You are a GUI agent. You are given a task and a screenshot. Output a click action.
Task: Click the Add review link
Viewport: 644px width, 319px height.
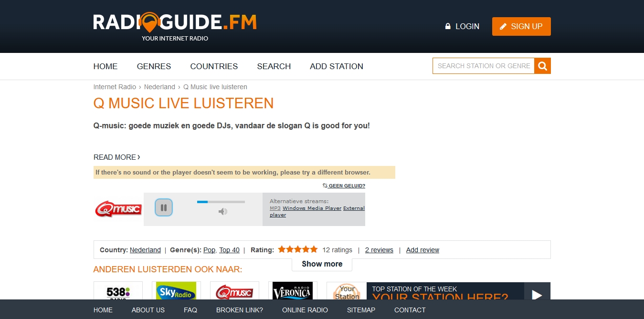click(422, 250)
